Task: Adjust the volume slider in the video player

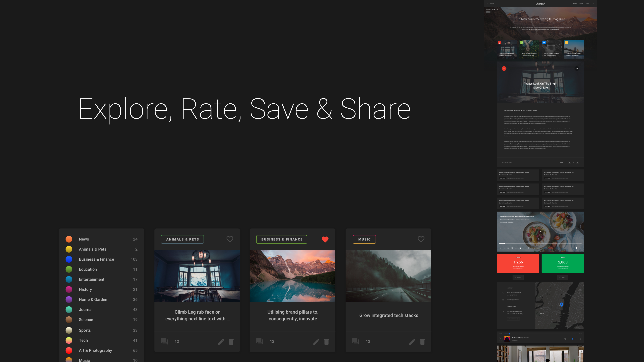Action: tap(521, 248)
